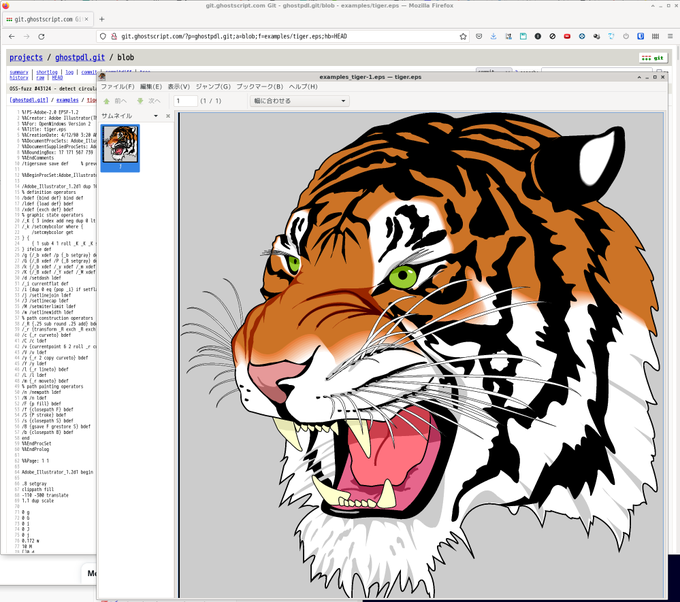Open the ファイル(F) menu

118,86
